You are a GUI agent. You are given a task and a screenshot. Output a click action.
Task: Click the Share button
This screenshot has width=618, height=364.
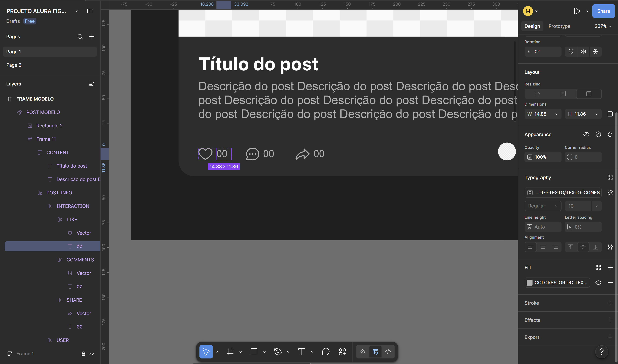click(x=603, y=11)
